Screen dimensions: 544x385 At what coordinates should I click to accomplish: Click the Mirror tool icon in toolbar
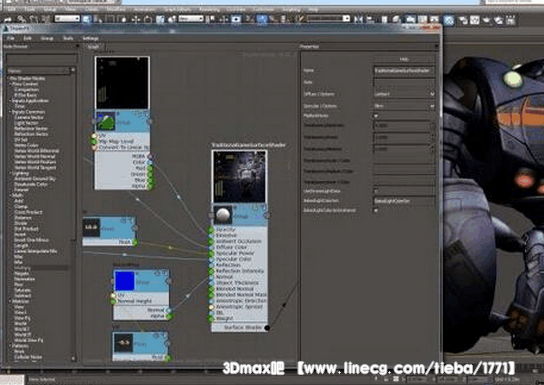point(358,19)
